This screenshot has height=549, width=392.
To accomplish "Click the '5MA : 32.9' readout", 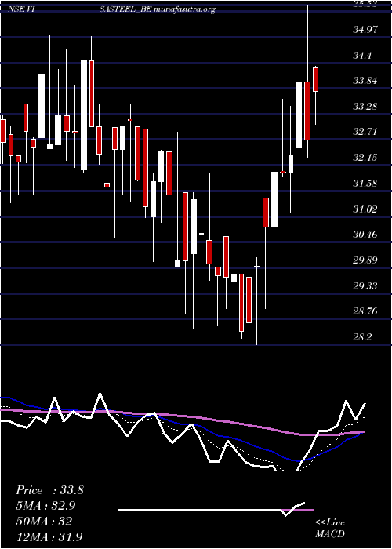I will [x=45, y=506].
